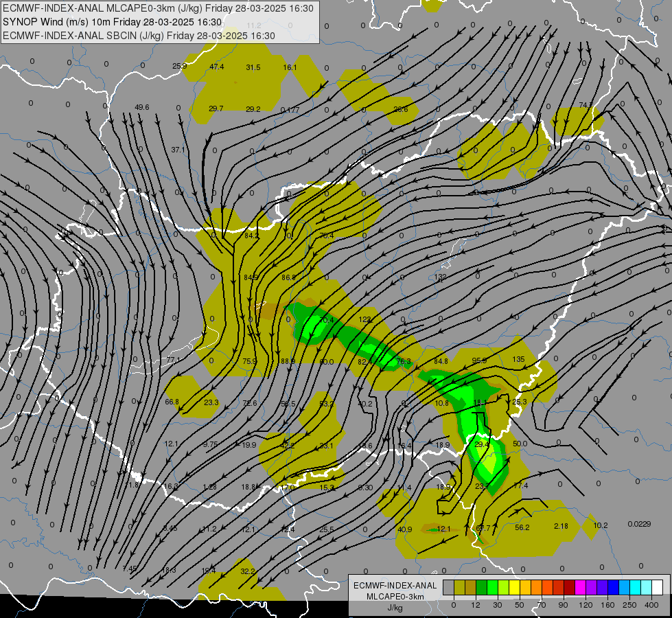672x618 pixels.
Task: Click the 77.1 value on the map
Action: tap(173, 360)
